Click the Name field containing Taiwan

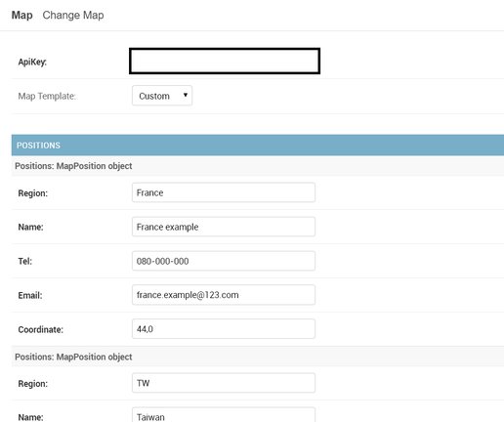[x=224, y=415]
